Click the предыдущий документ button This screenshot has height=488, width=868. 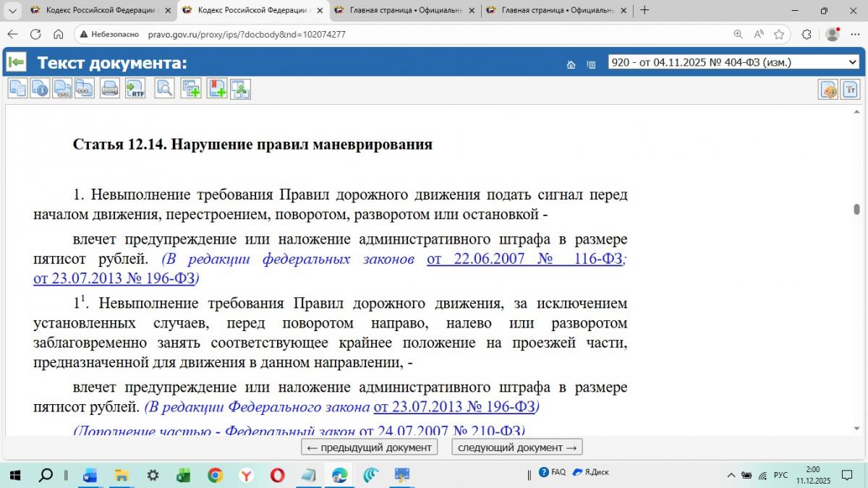[370, 448]
